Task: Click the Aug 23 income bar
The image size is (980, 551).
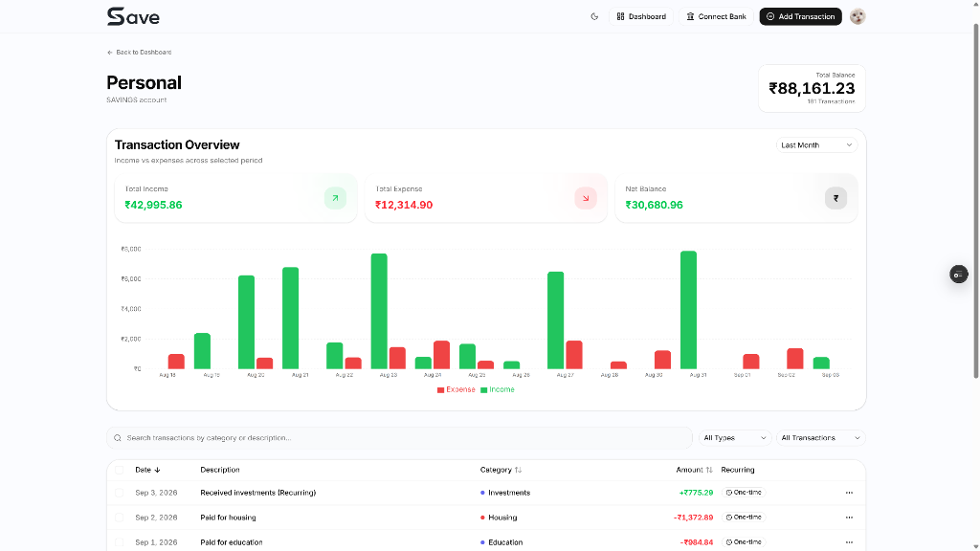Action: (x=379, y=311)
